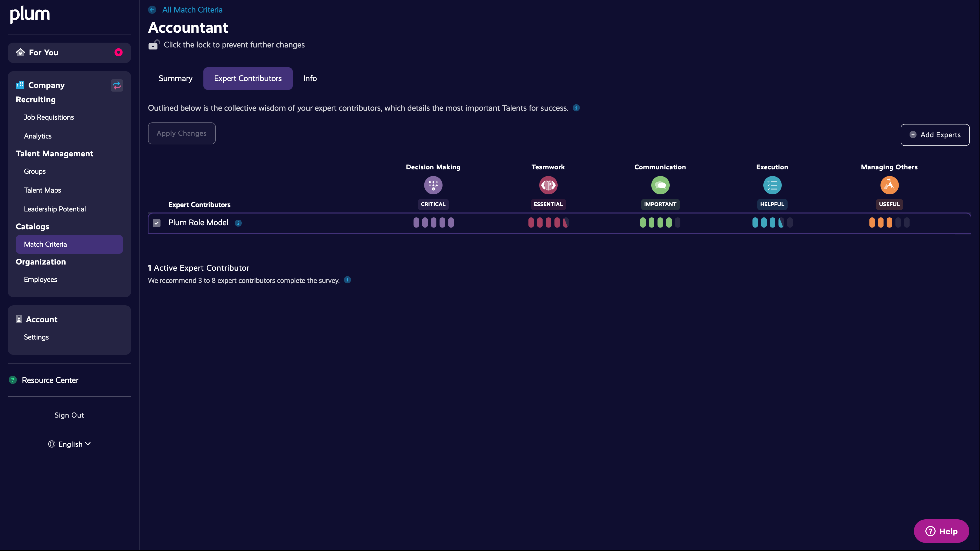Switch to the Summary tab
The height and width of the screenshot is (551, 980).
(175, 78)
